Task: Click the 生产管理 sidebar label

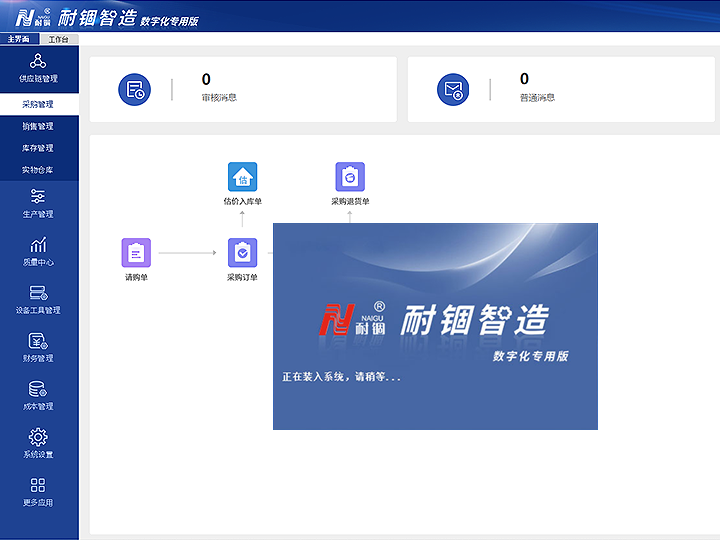Action: tap(39, 214)
